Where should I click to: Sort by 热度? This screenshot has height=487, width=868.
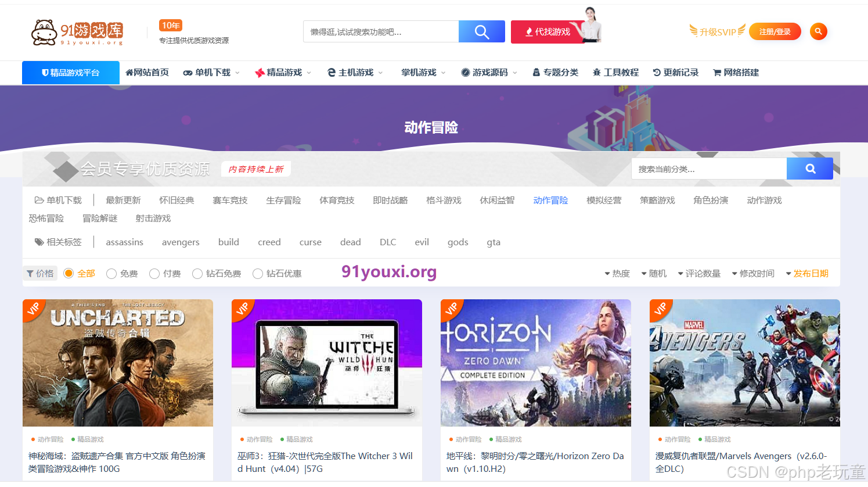[x=617, y=273]
